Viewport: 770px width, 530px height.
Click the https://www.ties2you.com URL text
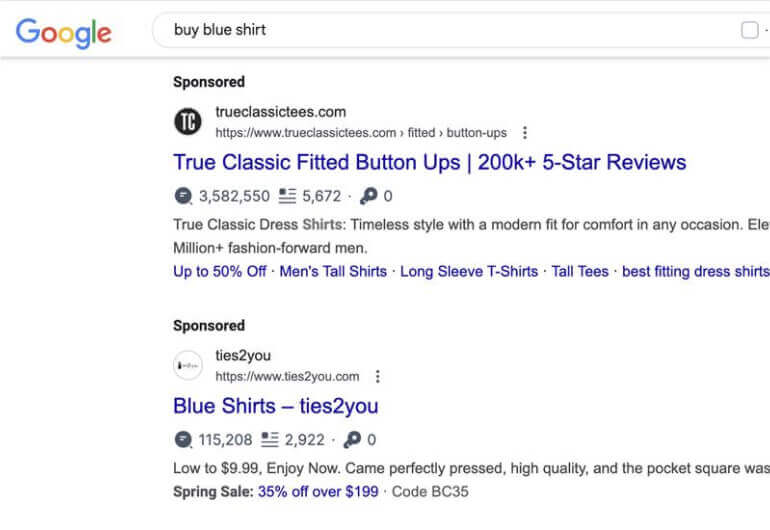tap(287, 376)
